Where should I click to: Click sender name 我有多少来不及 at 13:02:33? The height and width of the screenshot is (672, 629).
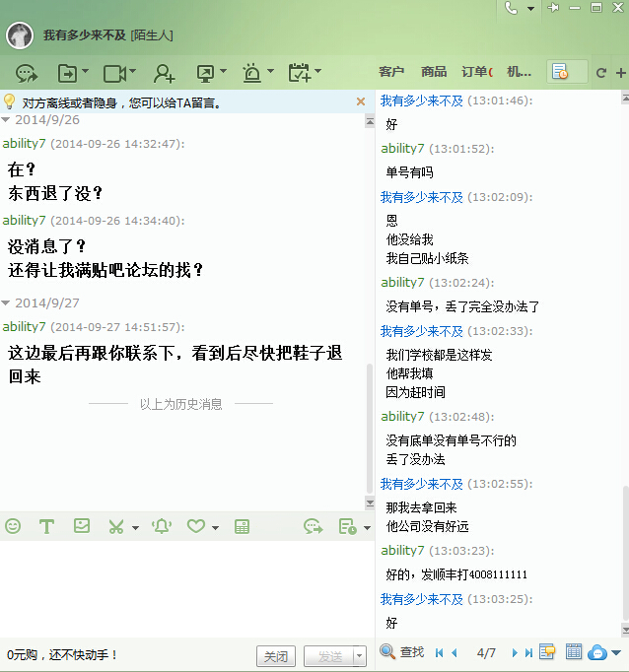tap(422, 331)
